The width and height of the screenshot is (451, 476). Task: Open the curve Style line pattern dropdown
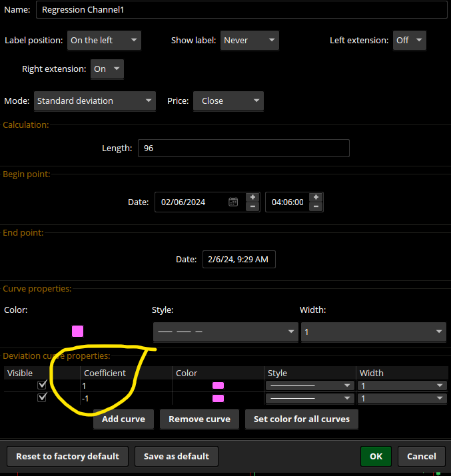tap(225, 332)
